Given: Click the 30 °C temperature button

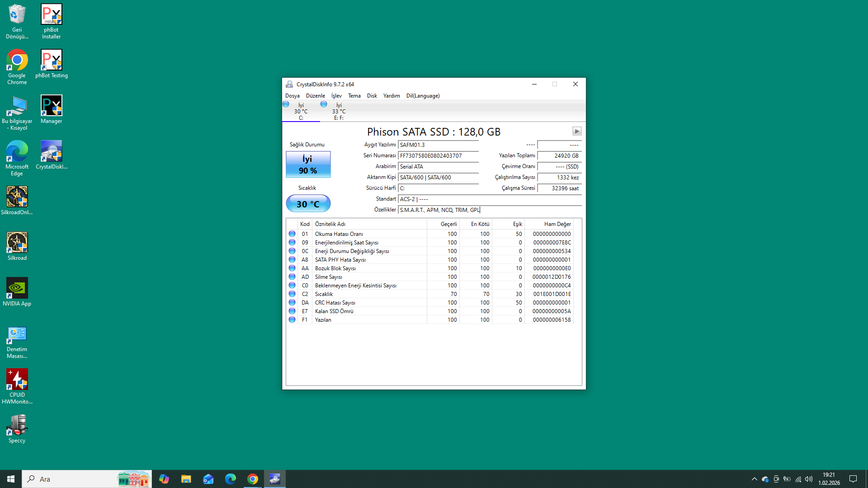Looking at the screenshot, I should (x=308, y=204).
